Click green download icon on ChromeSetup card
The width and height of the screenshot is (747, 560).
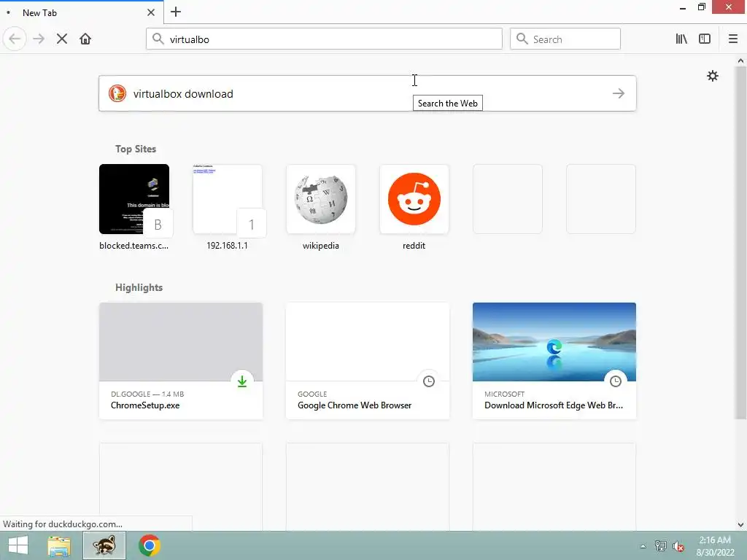(242, 381)
